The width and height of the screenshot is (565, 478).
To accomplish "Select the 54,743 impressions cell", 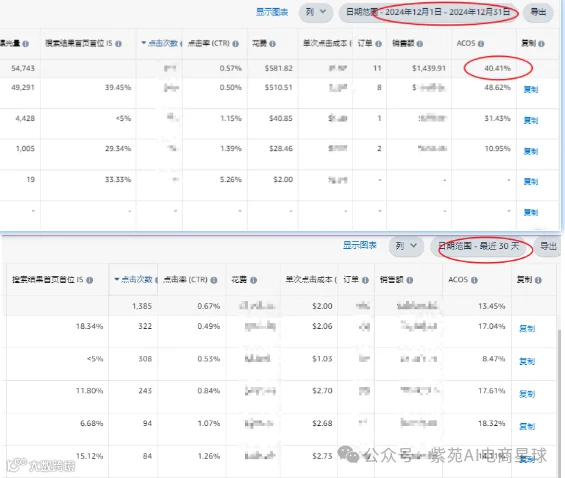I will point(23,68).
